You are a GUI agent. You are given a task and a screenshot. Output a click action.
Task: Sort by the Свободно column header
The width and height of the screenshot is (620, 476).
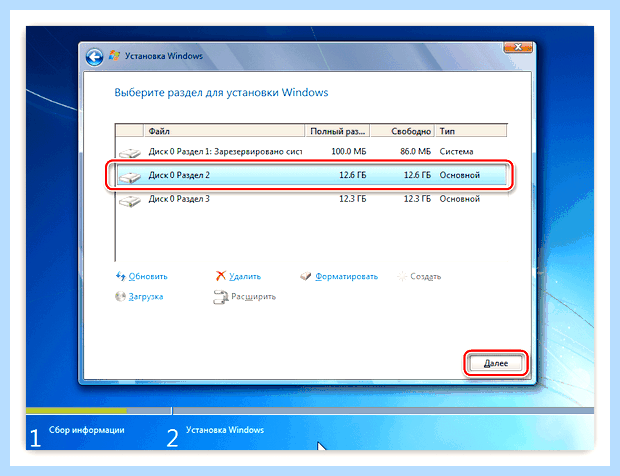click(403, 131)
